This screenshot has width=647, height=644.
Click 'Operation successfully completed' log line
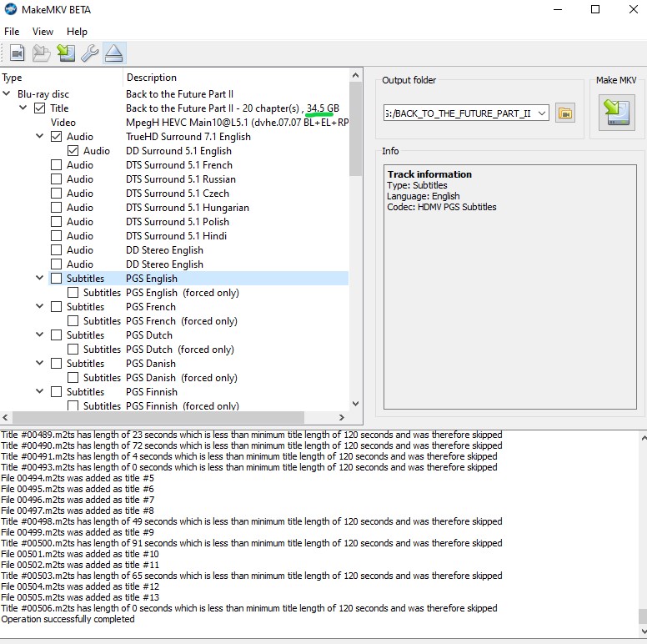pos(68,619)
